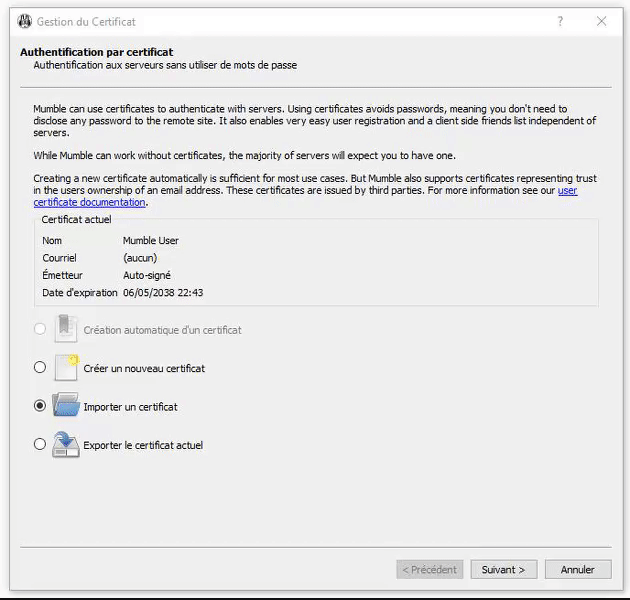
Task: Click the greyed automatic certificate icon
Action: (66, 329)
